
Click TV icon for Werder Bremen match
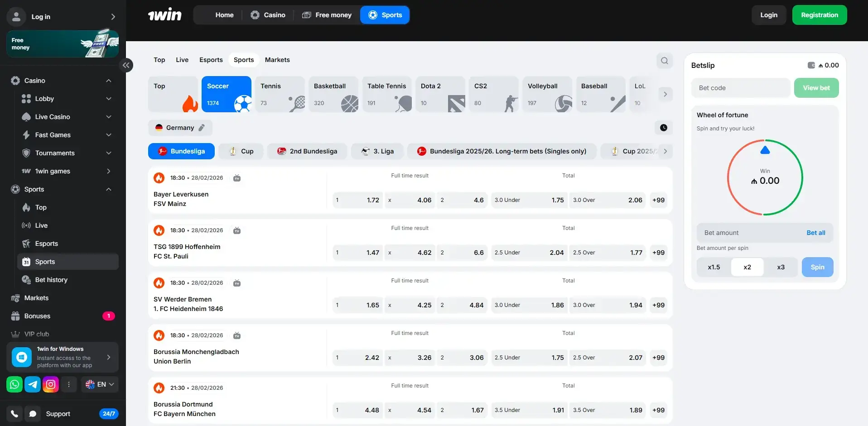pyautogui.click(x=236, y=283)
